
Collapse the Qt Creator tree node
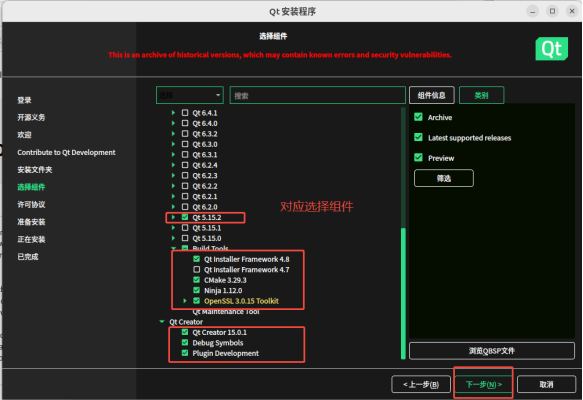tap(162, 322)
